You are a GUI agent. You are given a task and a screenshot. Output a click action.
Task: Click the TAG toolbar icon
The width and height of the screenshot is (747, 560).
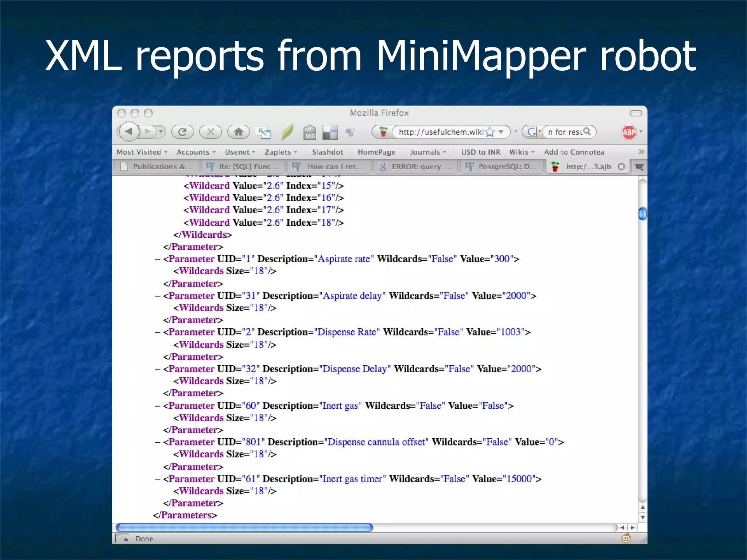coord(310,132)
